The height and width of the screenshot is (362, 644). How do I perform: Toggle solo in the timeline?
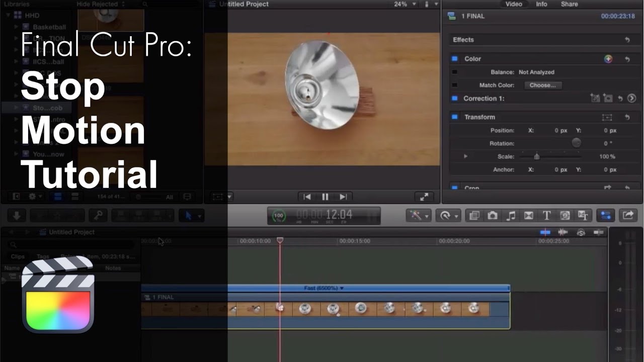click(581, 232)
